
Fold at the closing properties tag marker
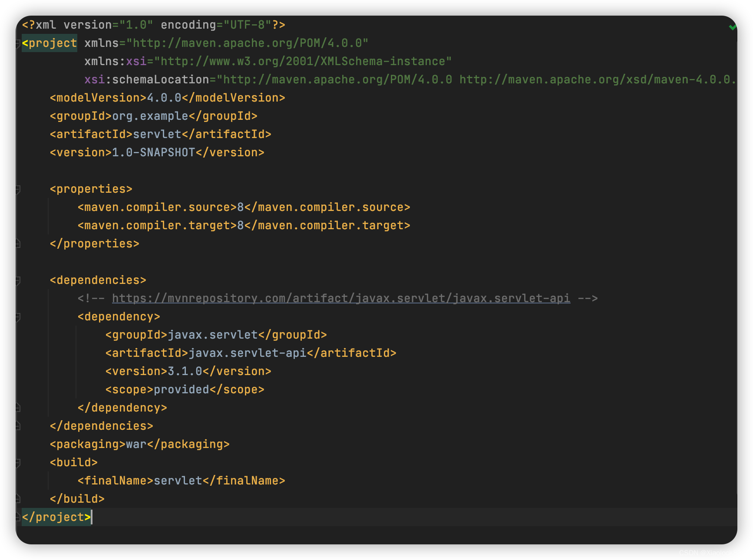(x=18, y=244)
